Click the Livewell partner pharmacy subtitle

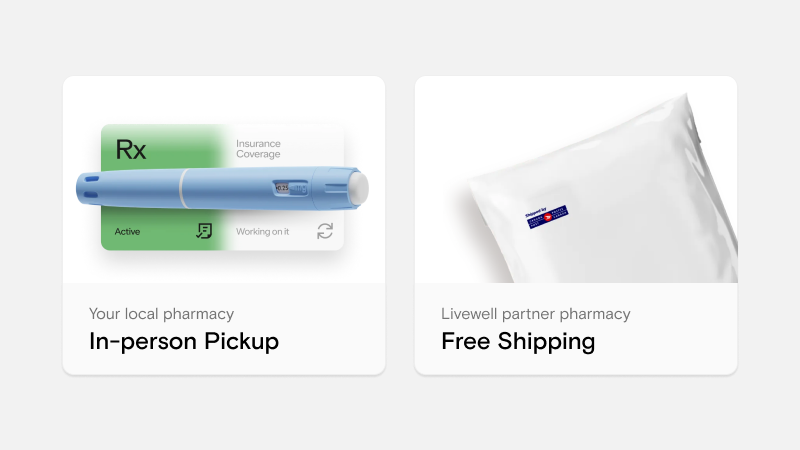[x=536, y=314]
